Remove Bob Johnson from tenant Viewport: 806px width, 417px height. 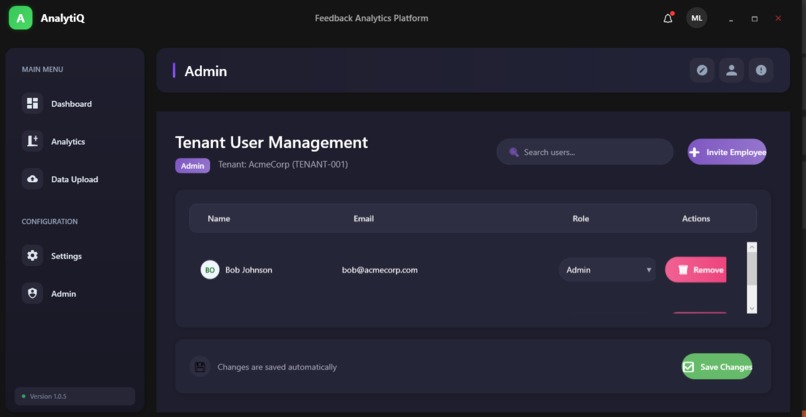[x=695, y=270]
